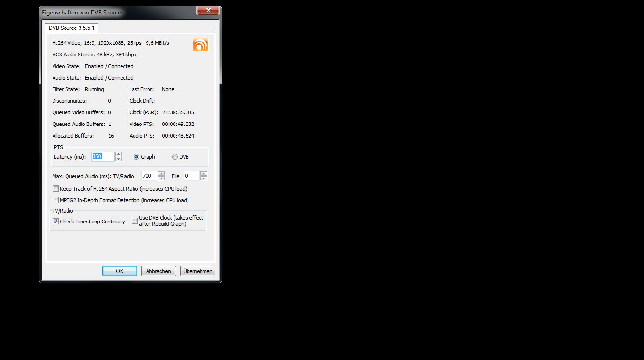Viewport: 644px width, 360px height.
Task: Click the TV/Radio max queued audio field
Action: (148, 176)
